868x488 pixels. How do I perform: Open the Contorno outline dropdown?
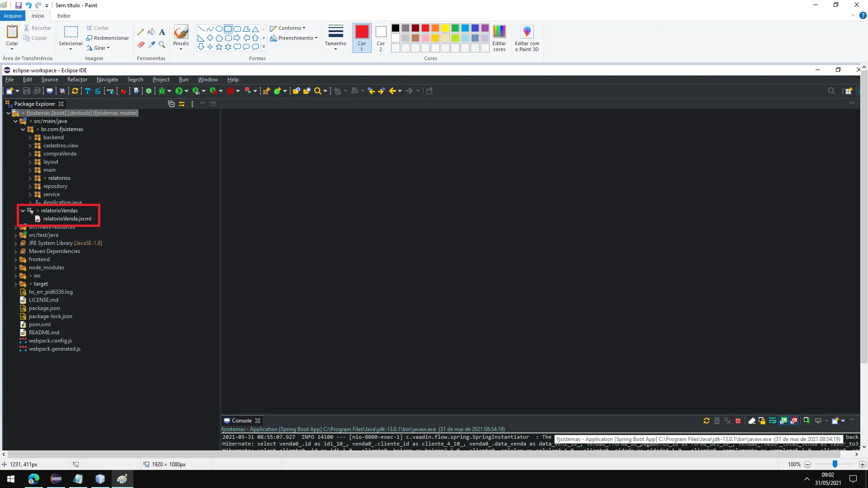click(x=288, y=28)
